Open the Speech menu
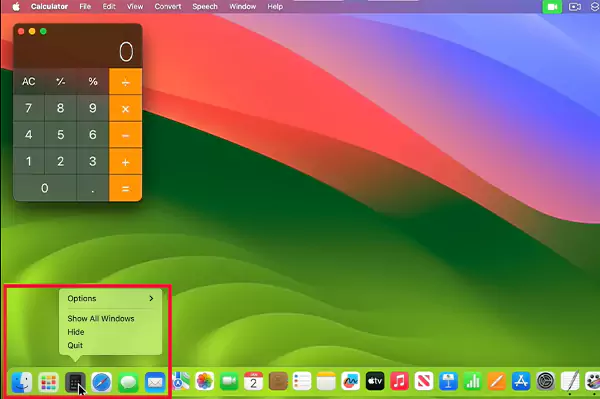 205,7
